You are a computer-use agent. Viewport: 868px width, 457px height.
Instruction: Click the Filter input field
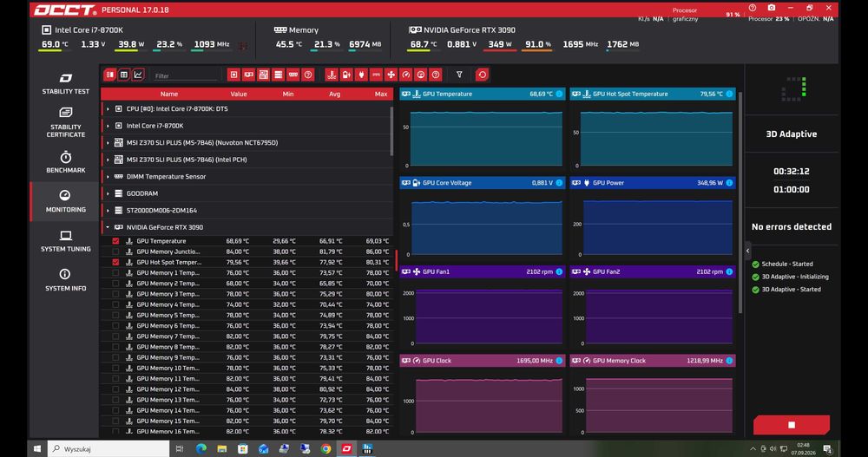click(x=186, y=75)
